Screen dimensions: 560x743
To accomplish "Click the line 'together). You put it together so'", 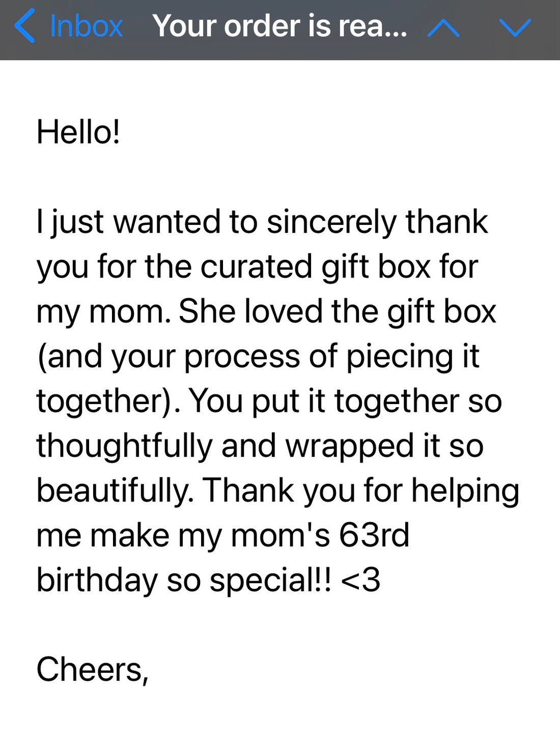I will (x=269, y=402).
